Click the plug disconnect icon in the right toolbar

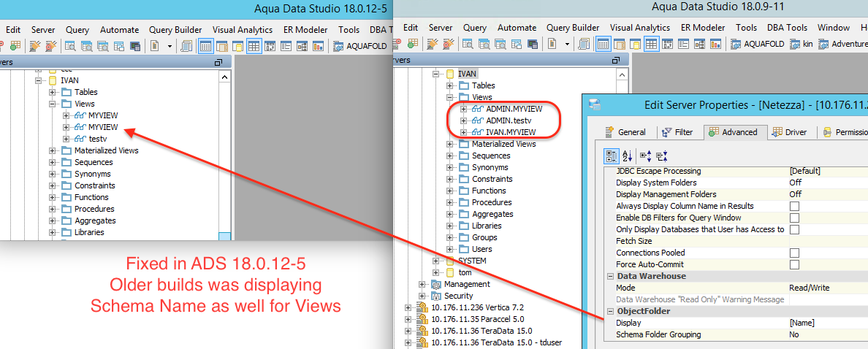(448, 45)
